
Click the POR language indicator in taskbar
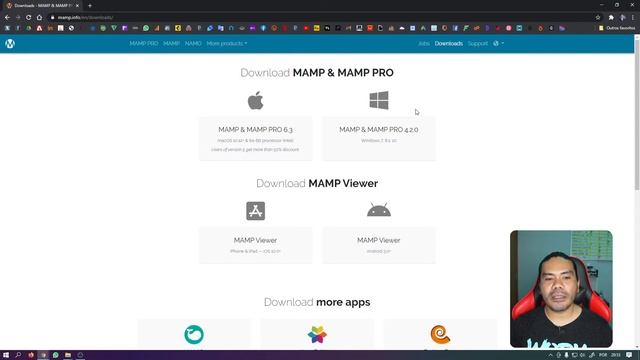coord(603,355)
